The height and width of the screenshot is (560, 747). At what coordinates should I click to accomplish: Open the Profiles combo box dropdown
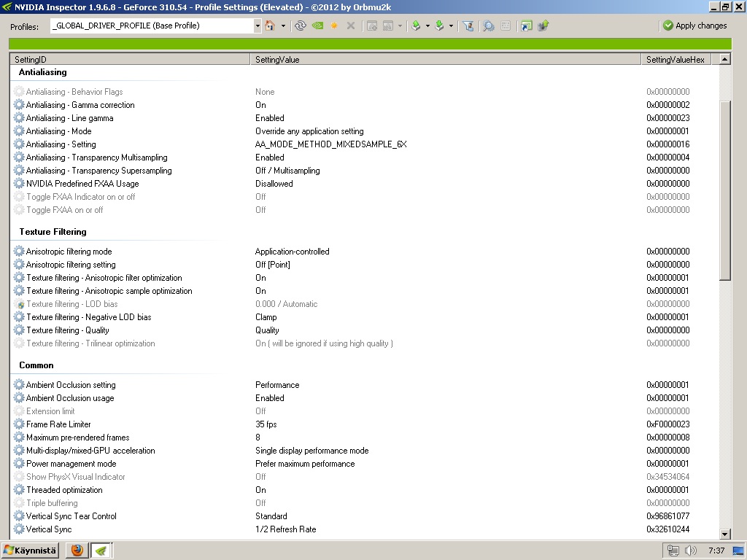click(258, 26)
